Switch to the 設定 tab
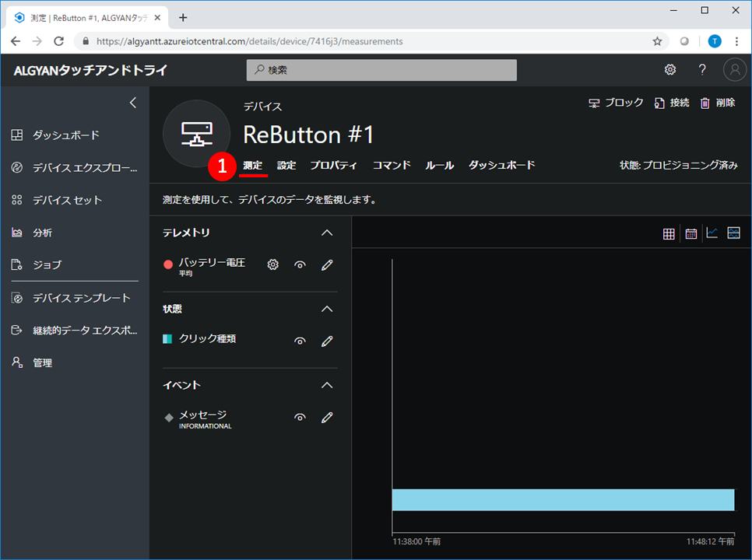The height and width of the screenshot is (560, 752). pos(286,165)
